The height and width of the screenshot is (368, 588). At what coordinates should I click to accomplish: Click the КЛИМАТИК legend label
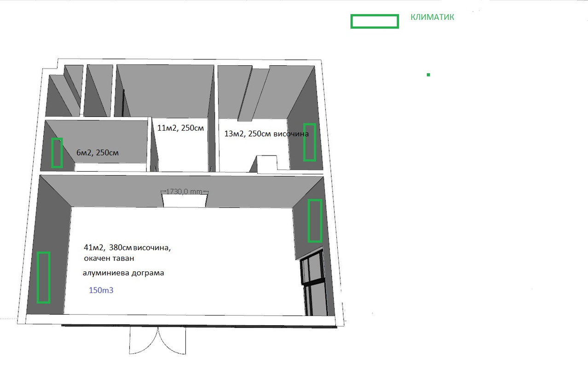(x=432, y=17)
